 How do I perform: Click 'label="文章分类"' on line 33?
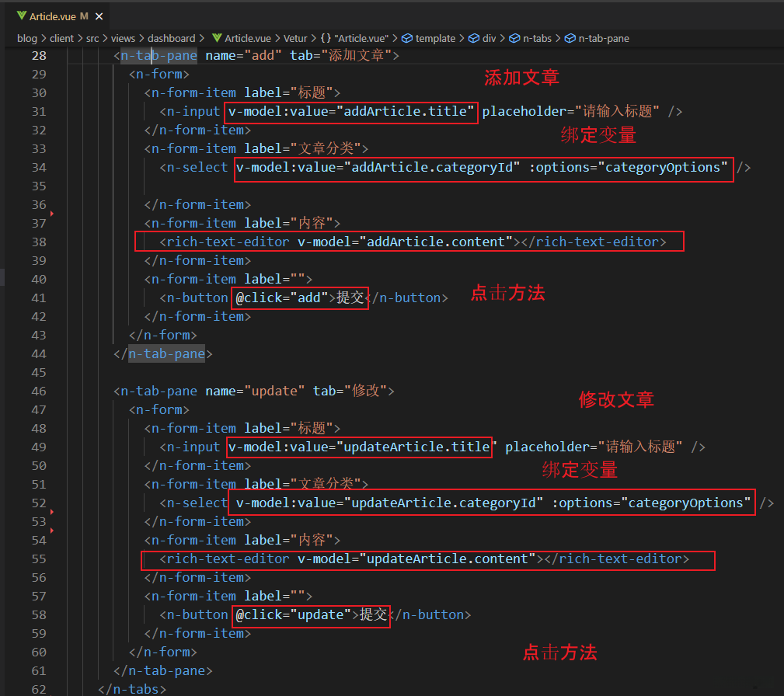click(302, 148)
